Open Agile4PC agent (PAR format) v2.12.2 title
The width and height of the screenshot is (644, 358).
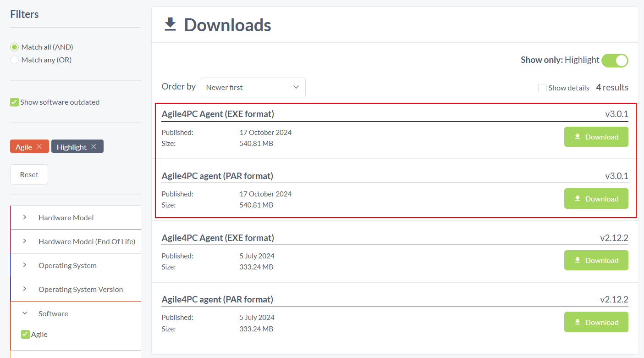click(217, 299)
